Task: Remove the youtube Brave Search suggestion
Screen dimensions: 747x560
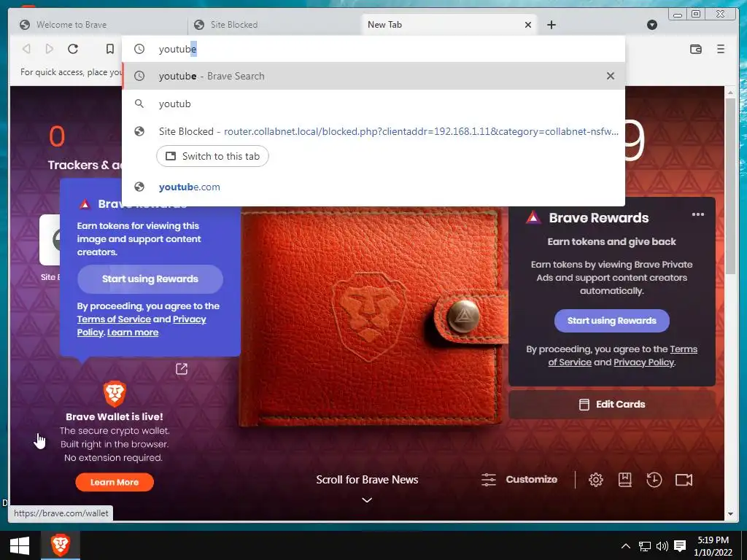Action: 611,76
